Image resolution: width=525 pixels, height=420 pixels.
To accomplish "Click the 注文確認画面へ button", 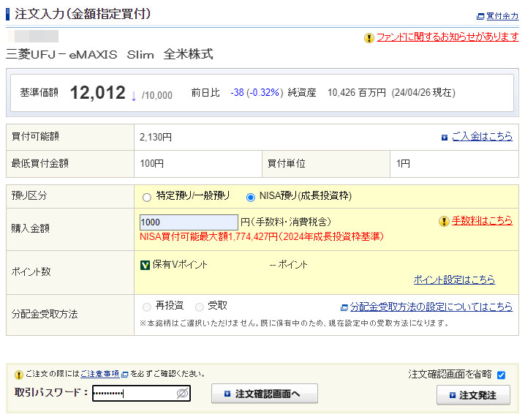I will click(265, 394).
